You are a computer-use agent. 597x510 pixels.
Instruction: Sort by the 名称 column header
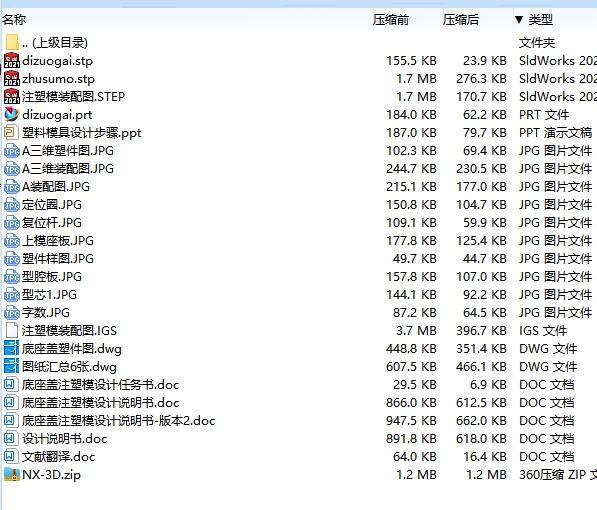(x=14, y=19)
